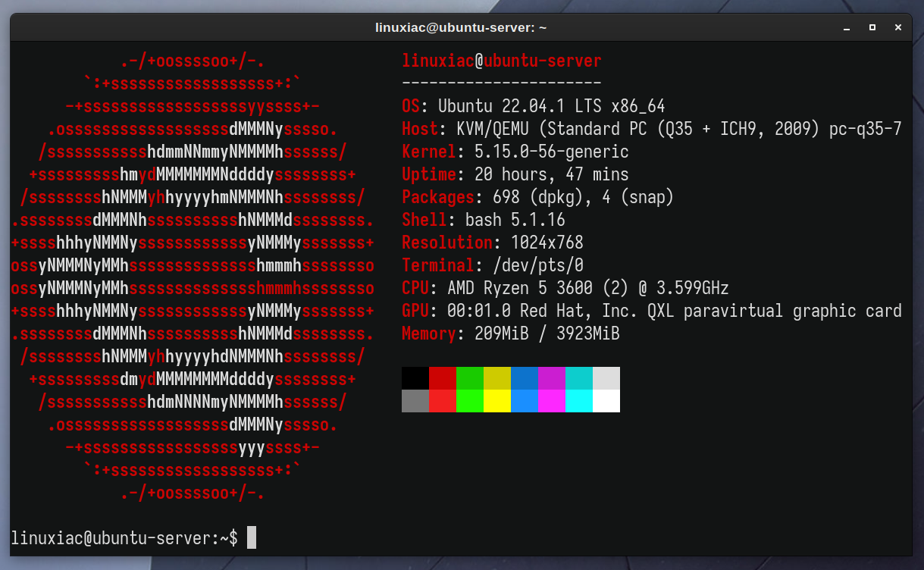
Task: Click the shell prompt linuxiac@ubuntu-server:~$
Action: point(124,538)
